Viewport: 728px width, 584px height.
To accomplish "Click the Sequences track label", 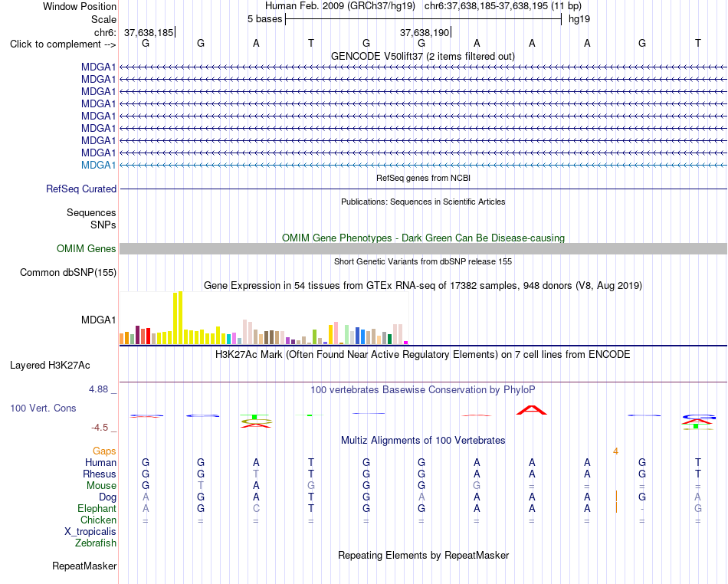I will 91,212.
